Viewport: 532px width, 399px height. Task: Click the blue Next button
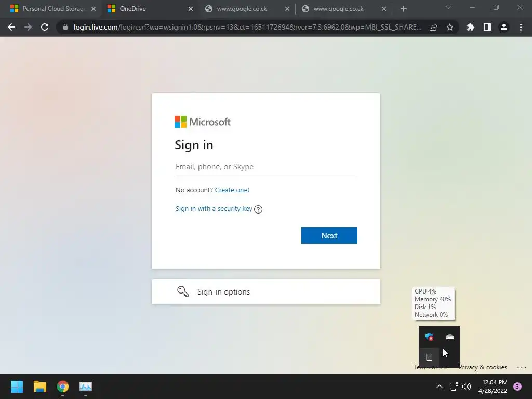(329, 235)
